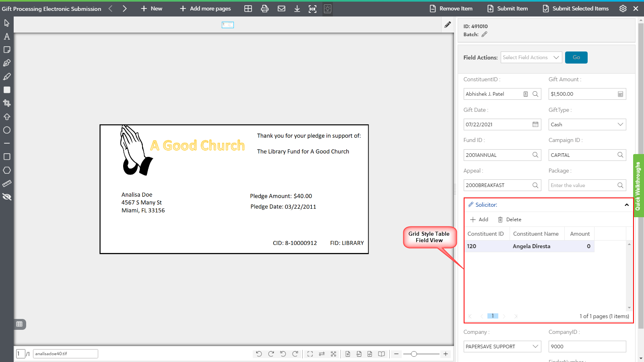Click the Package input field
This screenshot has width=644, height=362.
[x=582, y=185]
